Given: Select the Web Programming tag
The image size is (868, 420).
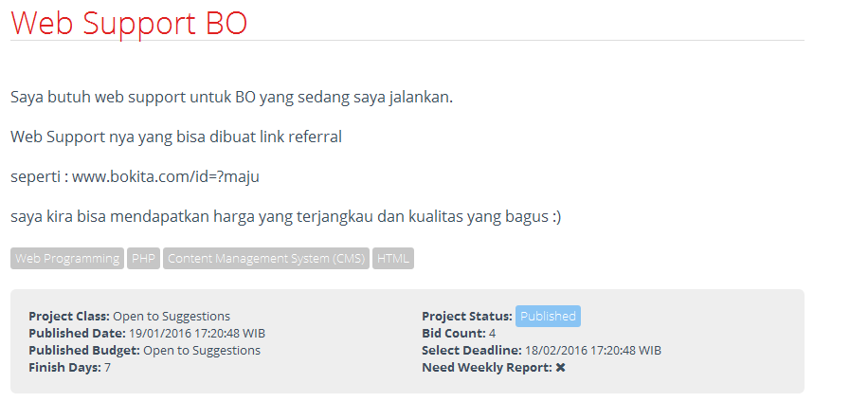Looking at the screenshot, I should point(67,259).
